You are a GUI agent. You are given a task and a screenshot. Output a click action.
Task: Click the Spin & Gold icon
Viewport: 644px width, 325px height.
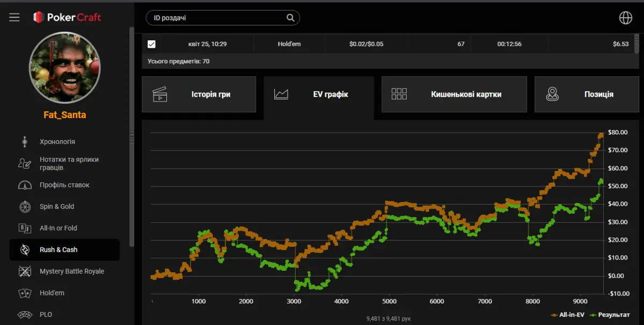[25, 206]
